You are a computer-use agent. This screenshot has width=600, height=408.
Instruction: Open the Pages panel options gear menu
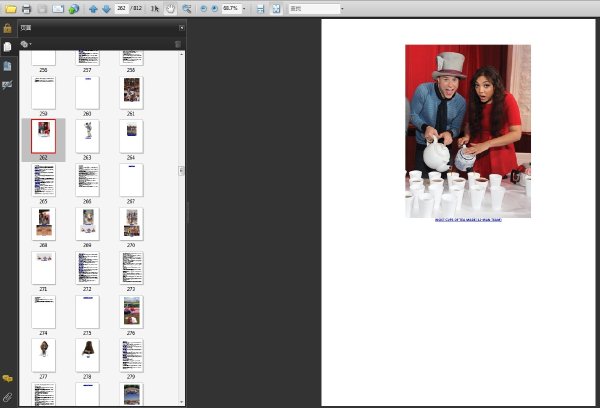[x=26, y=44]
